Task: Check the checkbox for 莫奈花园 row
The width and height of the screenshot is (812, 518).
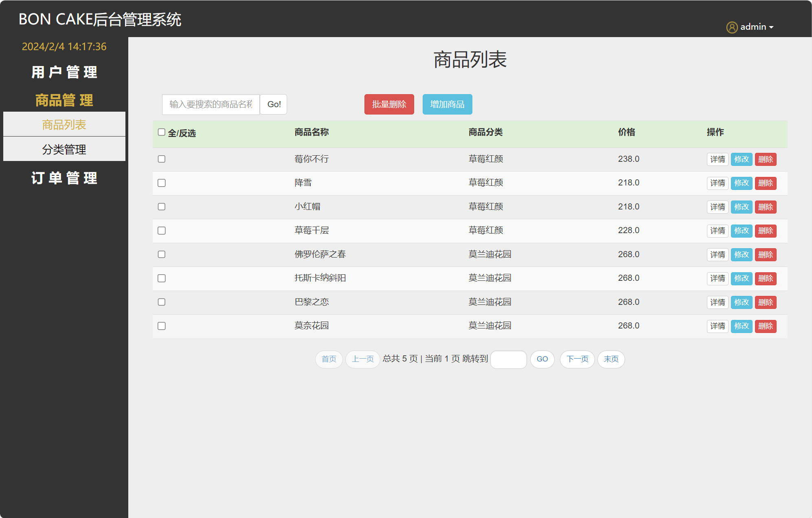Action: pyautogui.click(x=161, y=326)
